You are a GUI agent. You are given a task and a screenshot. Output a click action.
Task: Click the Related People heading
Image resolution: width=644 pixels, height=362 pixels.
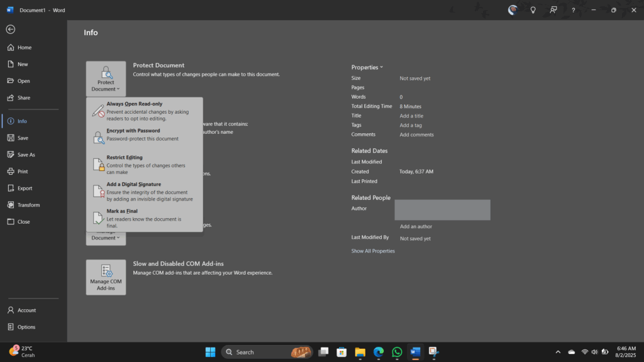click(x=371, y=198)
